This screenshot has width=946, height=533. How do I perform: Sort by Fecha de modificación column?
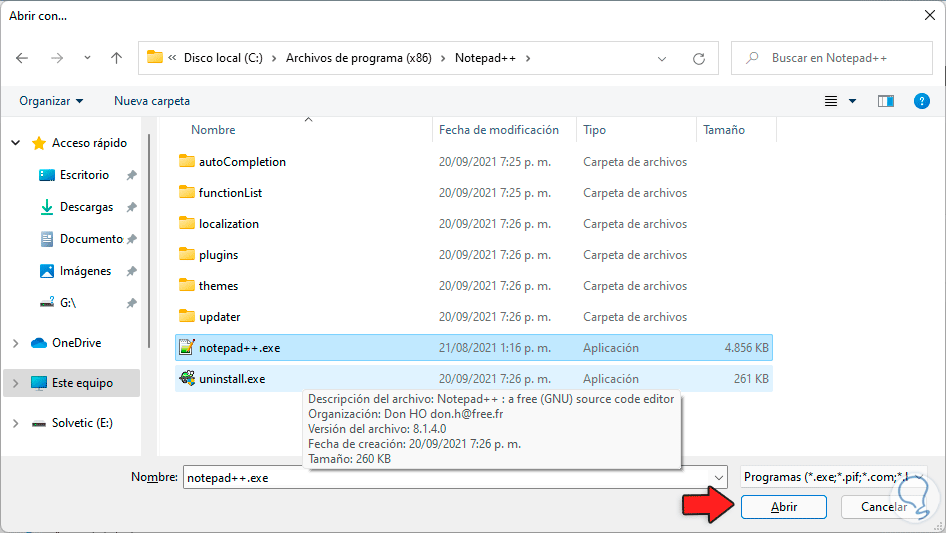click(x=499, y=130)
